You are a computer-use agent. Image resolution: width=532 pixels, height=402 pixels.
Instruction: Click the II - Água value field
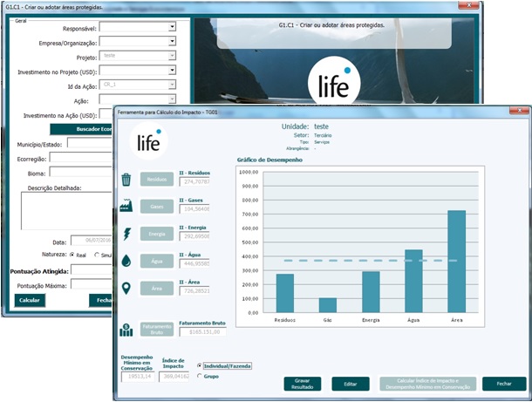[x=194, y=263]
